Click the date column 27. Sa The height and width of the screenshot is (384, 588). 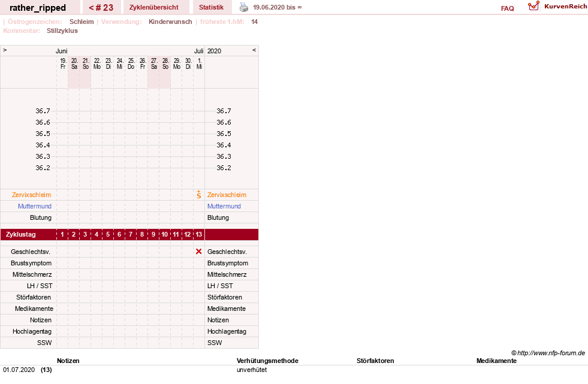point(154,64)
